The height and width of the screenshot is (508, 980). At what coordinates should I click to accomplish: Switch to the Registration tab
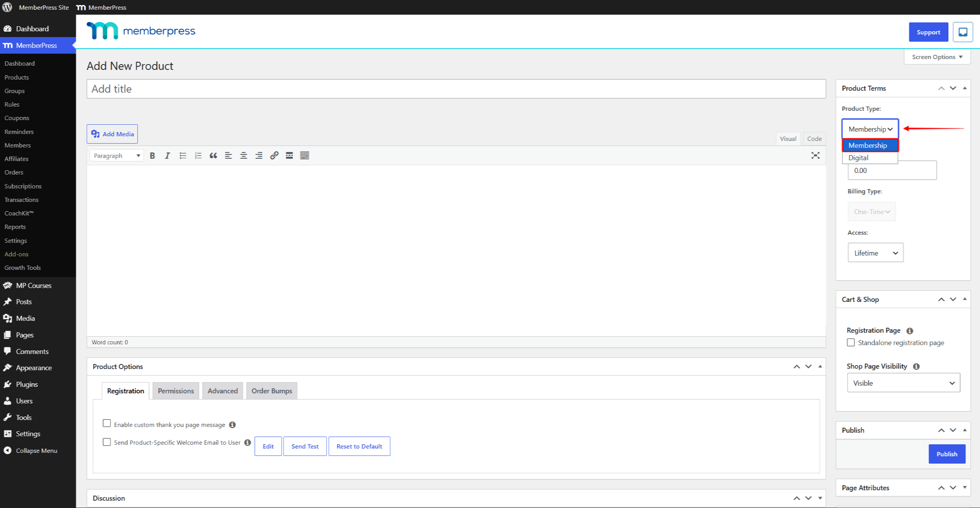[126, 391]
